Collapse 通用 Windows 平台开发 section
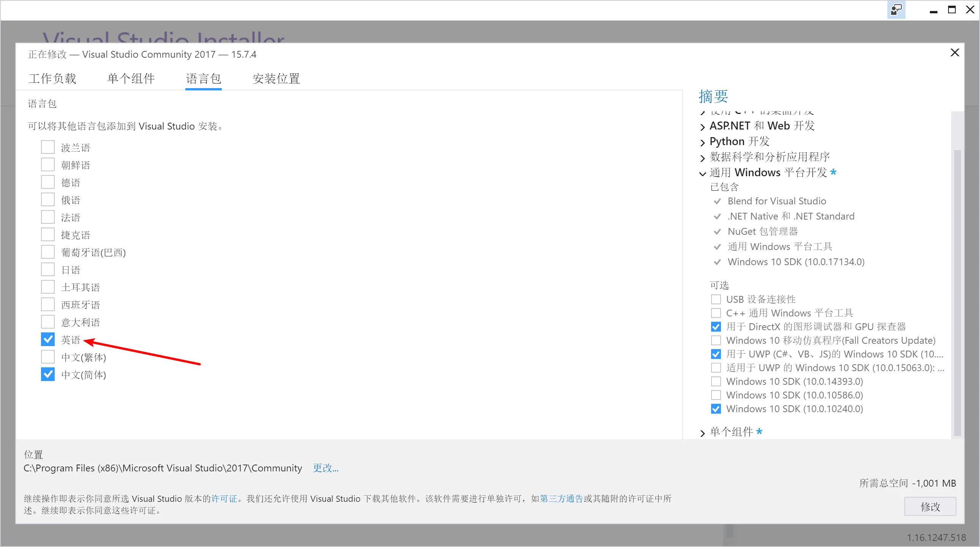Viewport: 980px width, 547px height. coord(702,174)
